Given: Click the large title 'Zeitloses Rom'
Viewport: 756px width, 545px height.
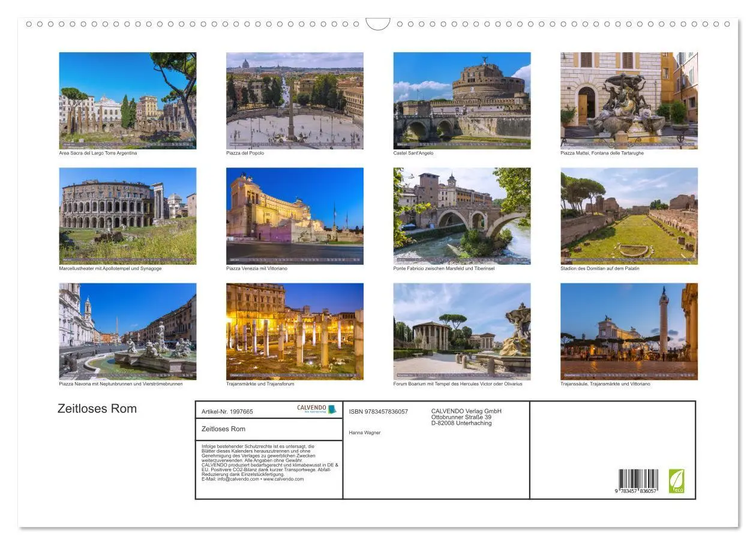Looking at the screenshot, I should (x=97, y=409).
